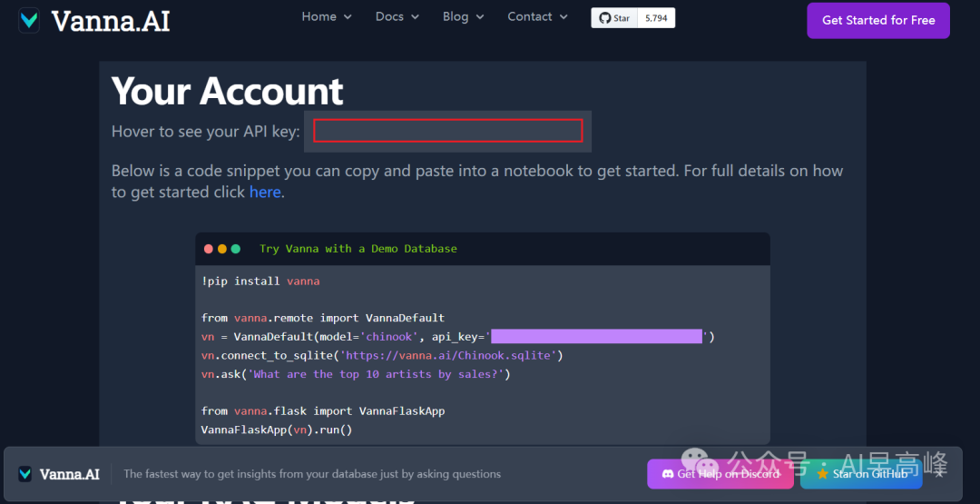The height and width of the screenshot is (504, 980).
Task: Click the gold star icon on GitHub button
Action: [822, 474]
